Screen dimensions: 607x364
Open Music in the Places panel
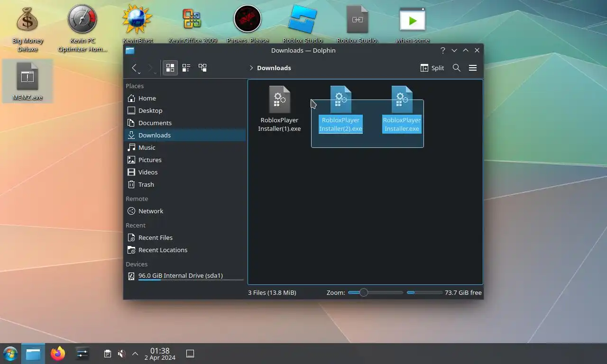[185, 147]
